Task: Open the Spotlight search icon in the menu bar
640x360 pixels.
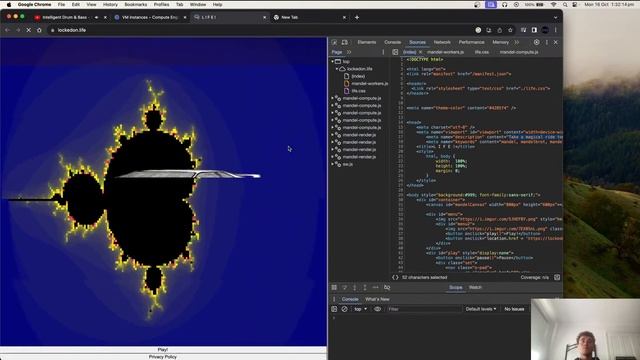Action: pos(565,4)
